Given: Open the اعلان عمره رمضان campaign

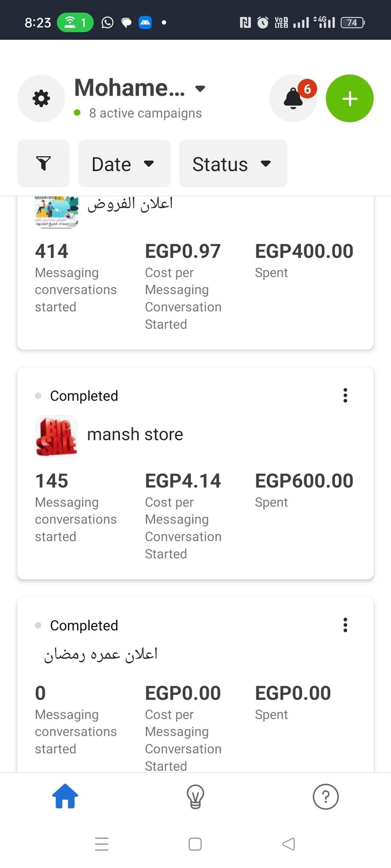Looking at the screenshot, I should tap(101, 655).
